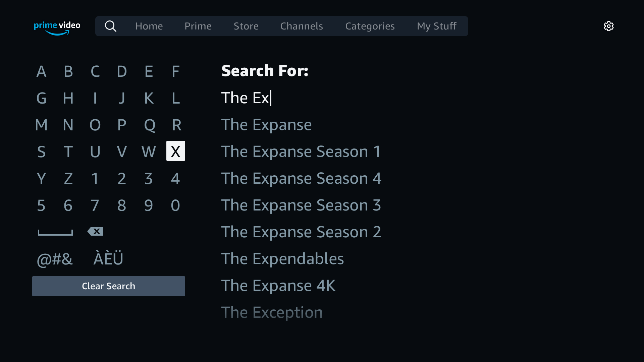Select the highlighted letter X key
644x362 pixels.
point(175,151)
